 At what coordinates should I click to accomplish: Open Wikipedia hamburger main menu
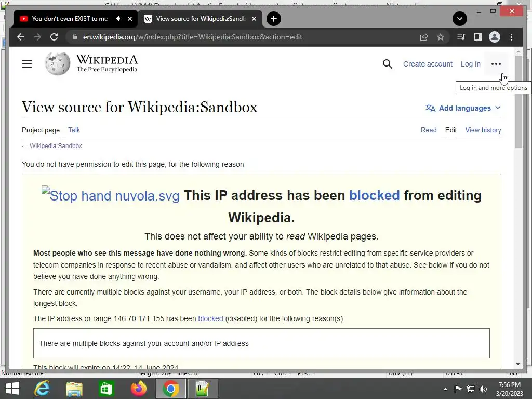pyautogui.click(x=27, y=64)
